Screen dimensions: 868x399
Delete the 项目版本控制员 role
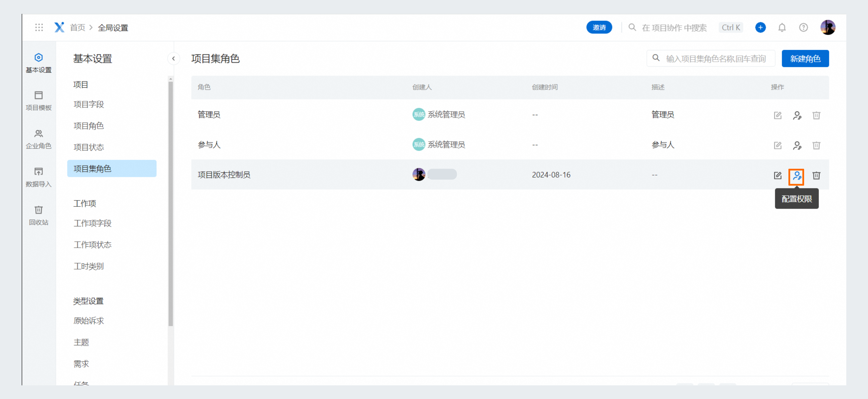tap(816, 175)
